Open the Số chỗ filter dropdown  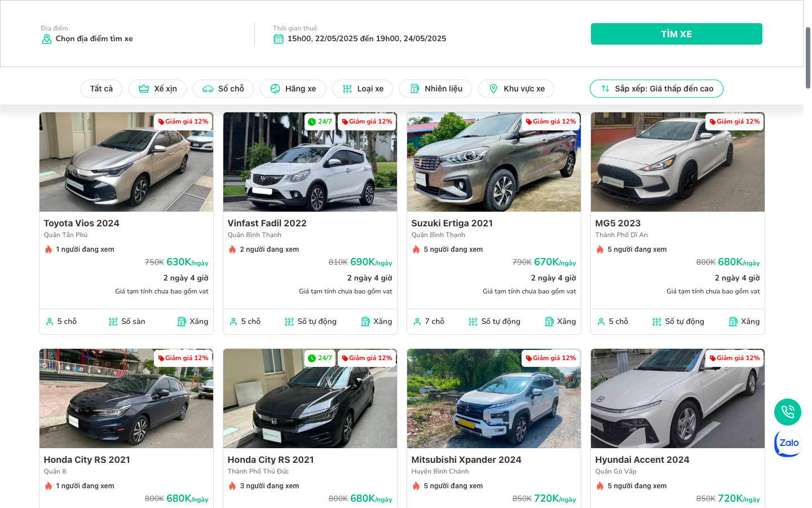(x=223, y=89)
